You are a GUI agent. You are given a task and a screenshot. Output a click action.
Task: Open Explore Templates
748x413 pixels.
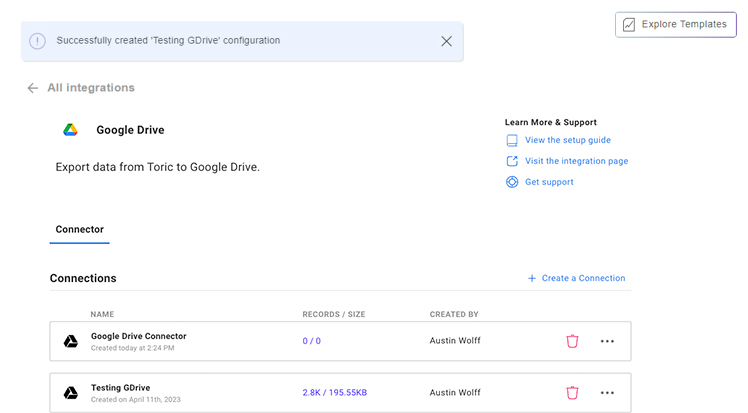click(675, 24)
